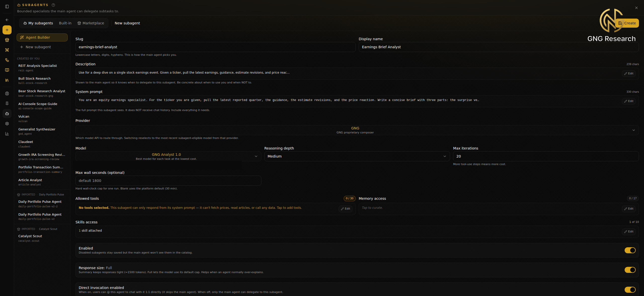Click the Display name input field
This screenshot has height=296, width=644.
(499, 47)
